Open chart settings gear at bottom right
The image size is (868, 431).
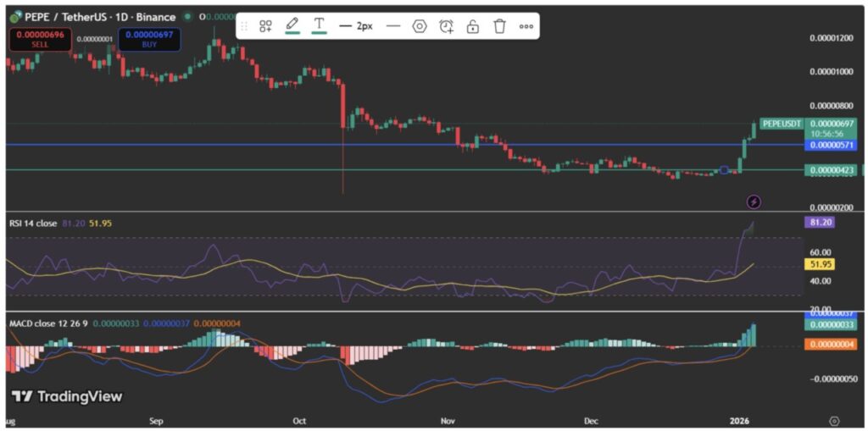click(834, 421)
